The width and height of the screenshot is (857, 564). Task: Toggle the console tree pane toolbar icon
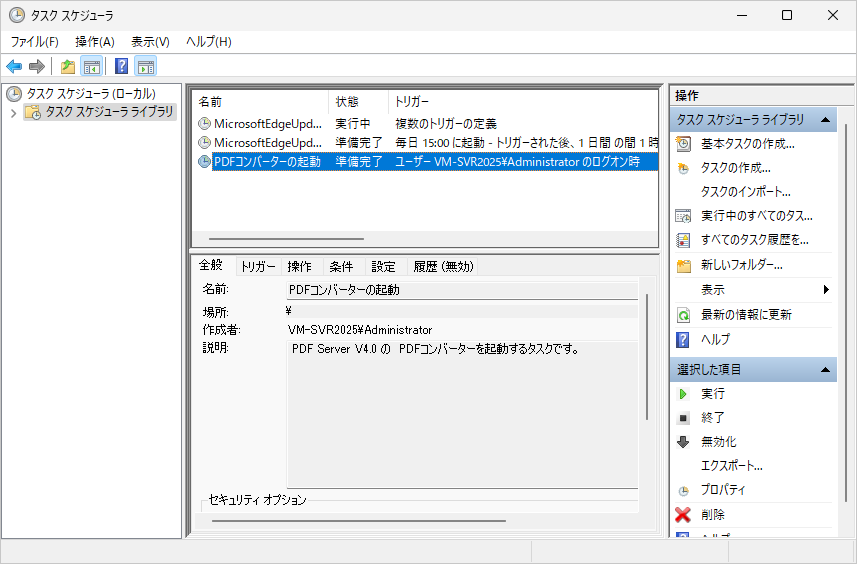[91, 67]
